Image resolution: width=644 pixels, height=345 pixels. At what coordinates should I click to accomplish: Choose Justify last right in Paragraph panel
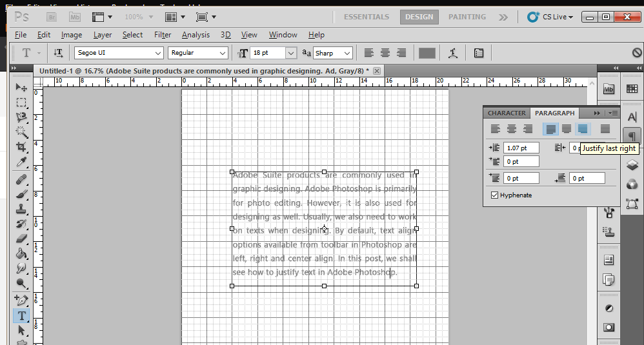[583, 129]
